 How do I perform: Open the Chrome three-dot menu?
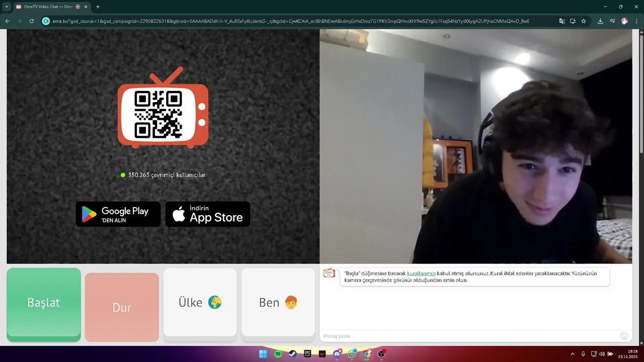(636, 21)
